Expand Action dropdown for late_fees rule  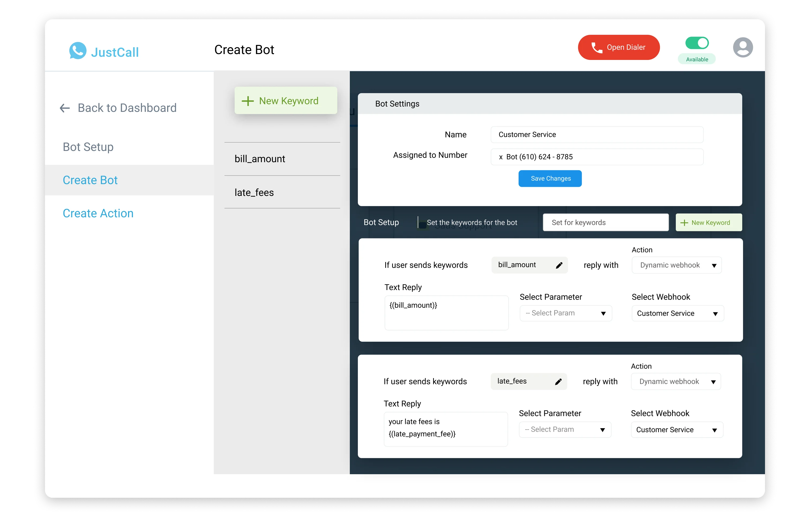(676, 381)
